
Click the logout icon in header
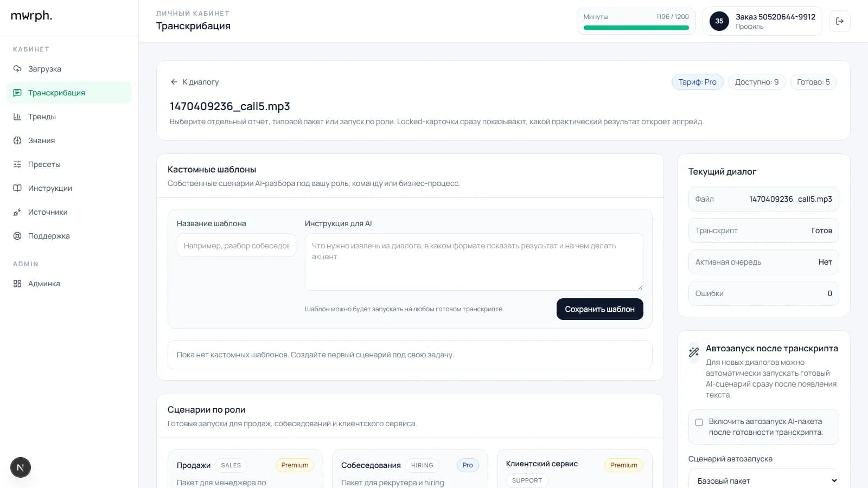pos(839,21)
